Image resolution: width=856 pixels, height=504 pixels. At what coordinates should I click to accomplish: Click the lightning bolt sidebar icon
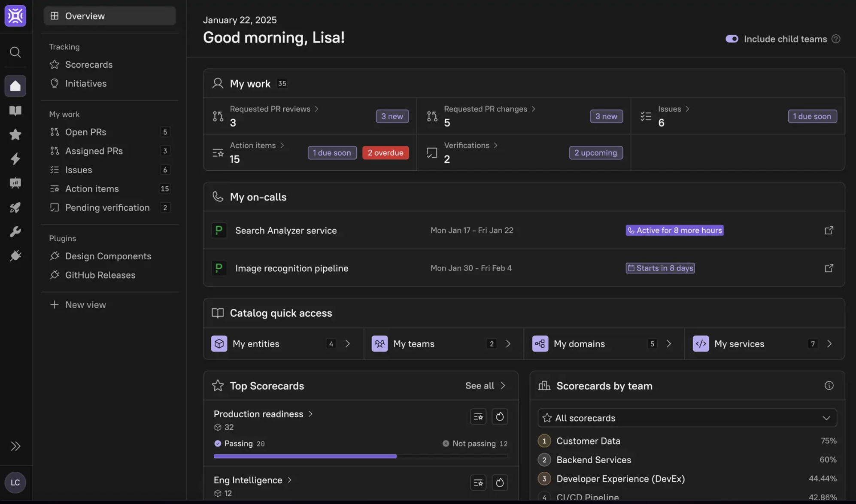[15, 159]
